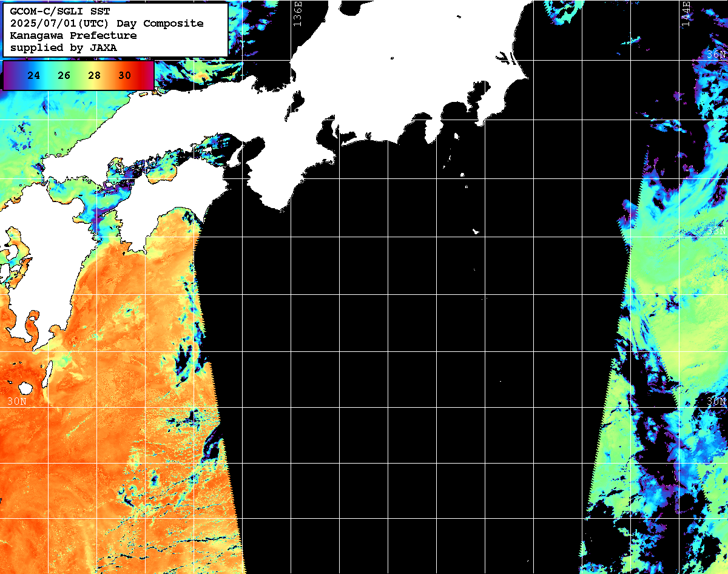Click the 144E longitude label

[686, 14]
